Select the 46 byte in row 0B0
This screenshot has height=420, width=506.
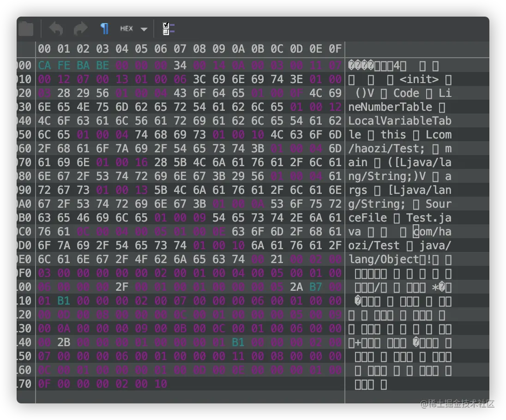[83, 218]
